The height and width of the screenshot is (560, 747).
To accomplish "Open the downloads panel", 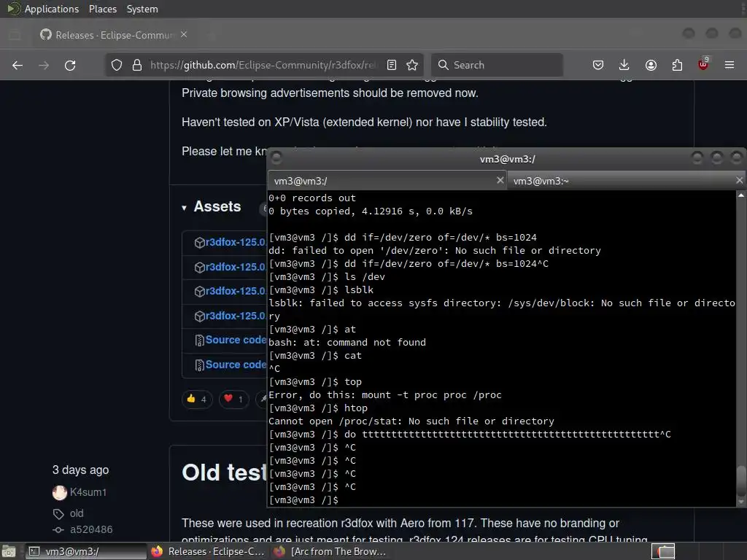I will coord(624,65).
